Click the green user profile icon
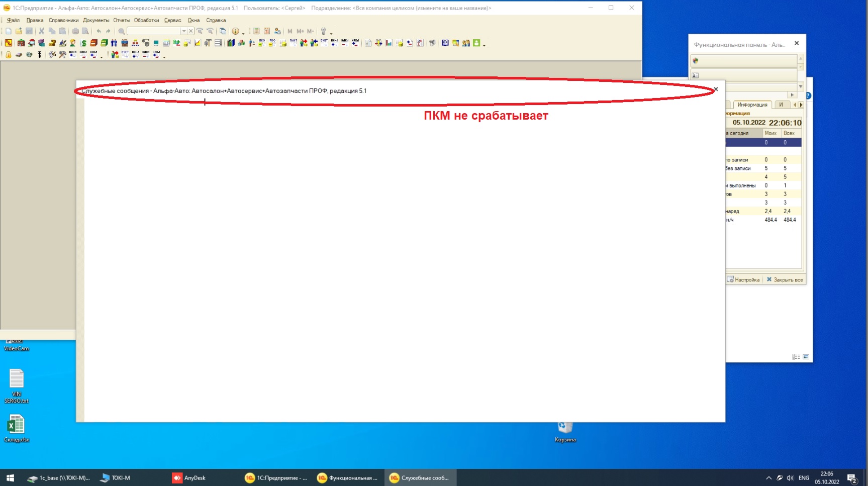This screenshot has width=868, height=486. point(476,43)
